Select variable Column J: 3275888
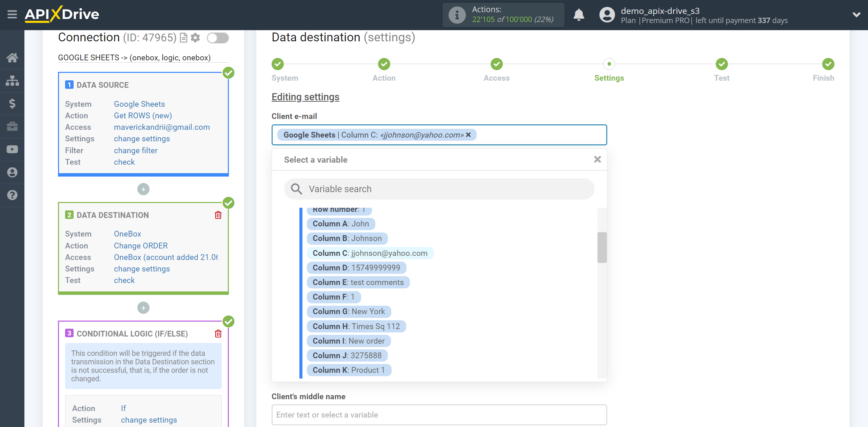 tap(347, 355)
